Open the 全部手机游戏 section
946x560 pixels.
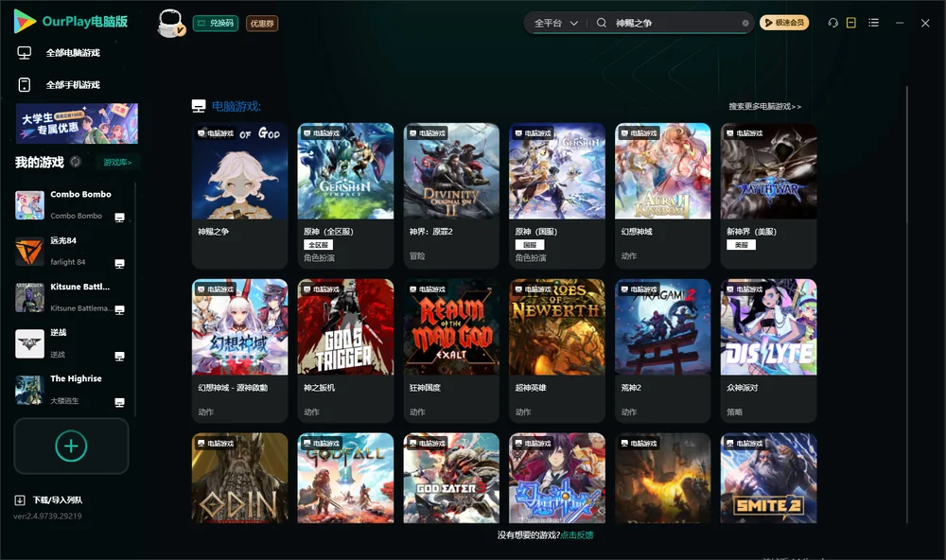tap(73, 85)
